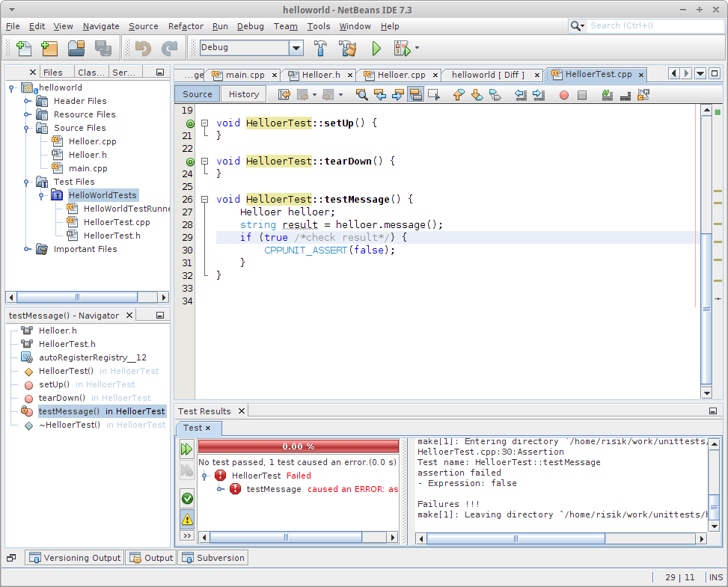This screenshot has width=728, height=587.
Task: Click the Clean and Build Project icon
Action: tap(347, 48)
